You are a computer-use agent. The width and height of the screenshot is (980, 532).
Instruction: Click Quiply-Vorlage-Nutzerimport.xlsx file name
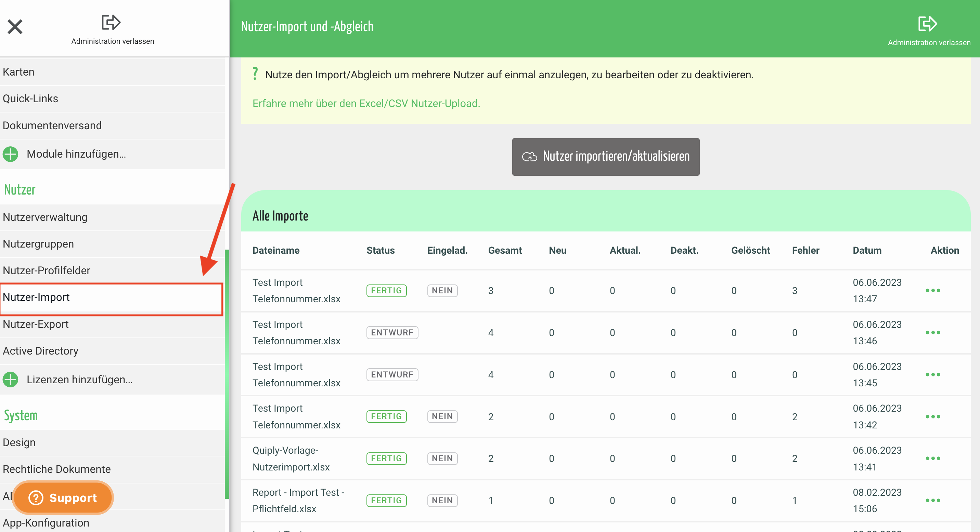tap(291, 458)
